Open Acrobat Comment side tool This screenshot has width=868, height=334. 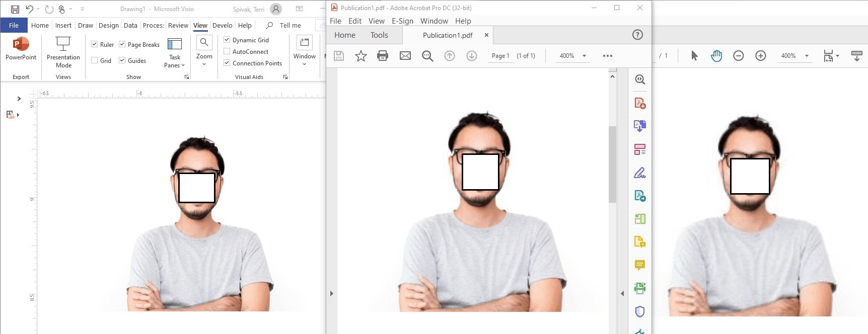640,265
